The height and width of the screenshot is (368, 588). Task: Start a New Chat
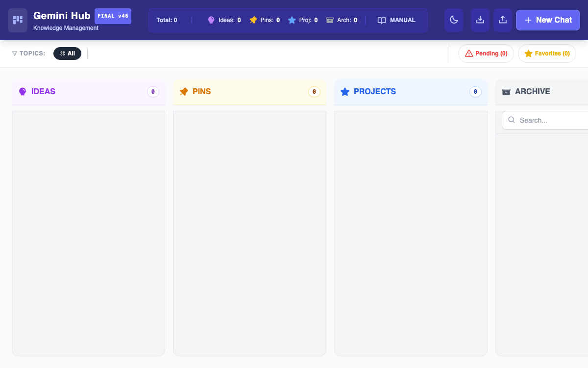click(548, 20)
